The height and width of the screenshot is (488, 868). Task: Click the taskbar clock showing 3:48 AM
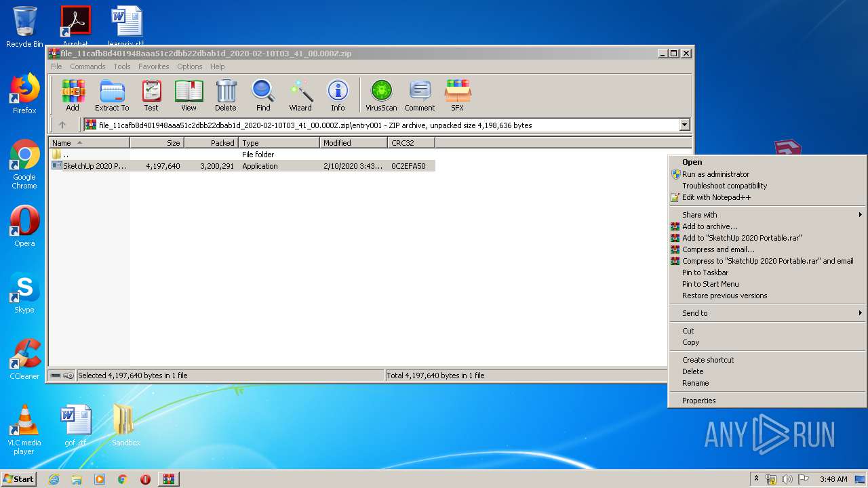[833, 479]
